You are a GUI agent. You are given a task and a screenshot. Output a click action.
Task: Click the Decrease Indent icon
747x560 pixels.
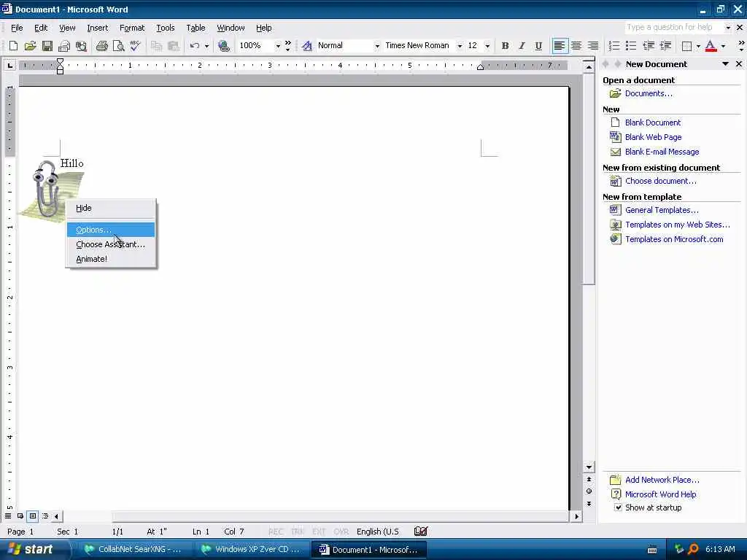[x=649, y=46]
